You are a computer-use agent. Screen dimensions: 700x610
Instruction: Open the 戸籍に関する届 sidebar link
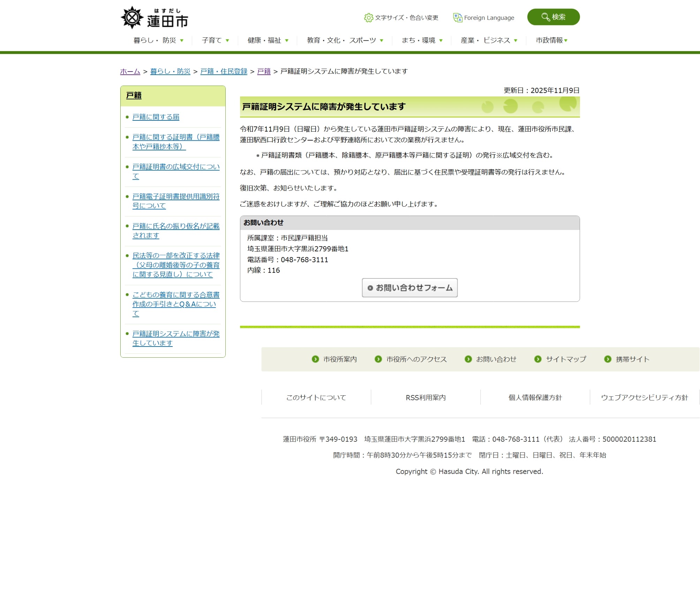point(156,117)
